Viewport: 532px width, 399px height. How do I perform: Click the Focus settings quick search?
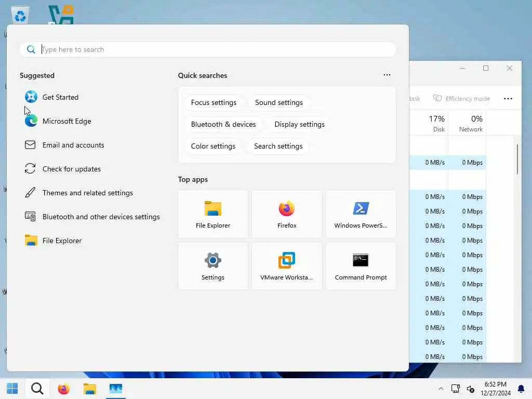pyautogui.click(x=214, y=102)
